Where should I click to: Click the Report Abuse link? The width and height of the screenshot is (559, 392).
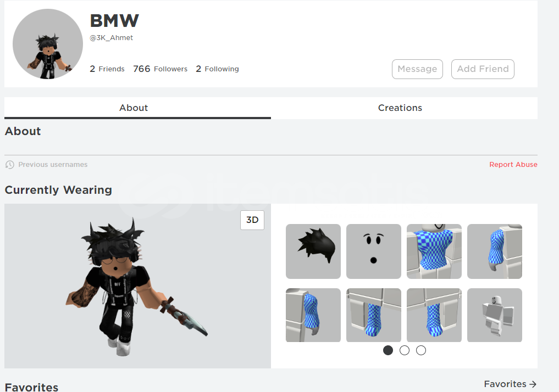[x=513, y=165]
